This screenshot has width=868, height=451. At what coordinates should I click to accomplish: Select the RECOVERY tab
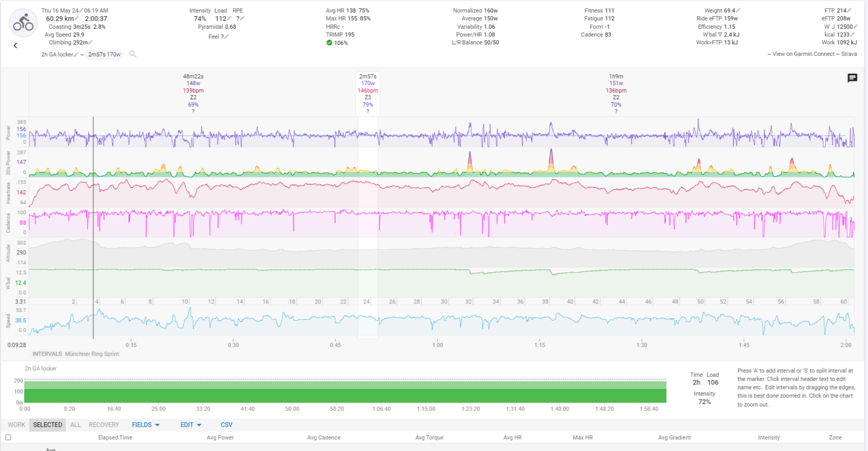pos(104,425)
